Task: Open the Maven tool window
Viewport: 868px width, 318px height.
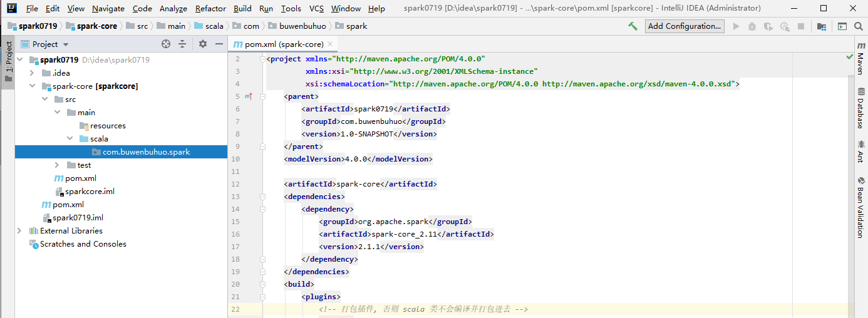Action: (860, 59)
